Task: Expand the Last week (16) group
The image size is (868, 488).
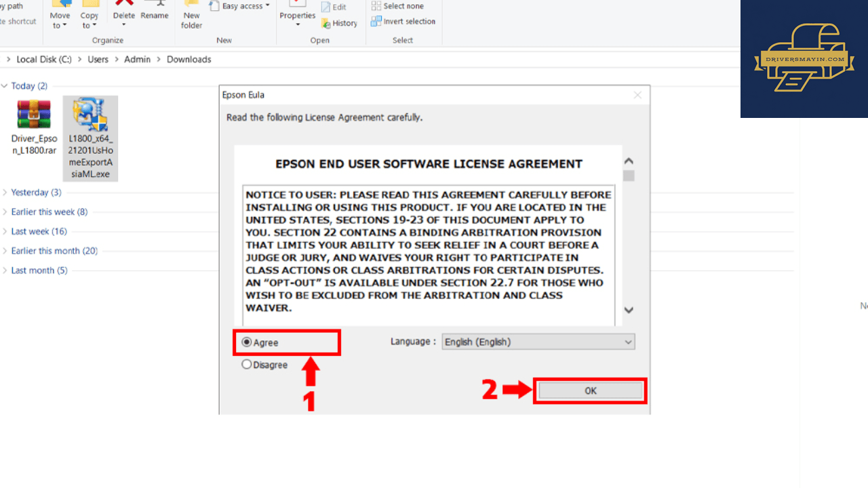Action: pyautogui.click(x=5, y=232)
